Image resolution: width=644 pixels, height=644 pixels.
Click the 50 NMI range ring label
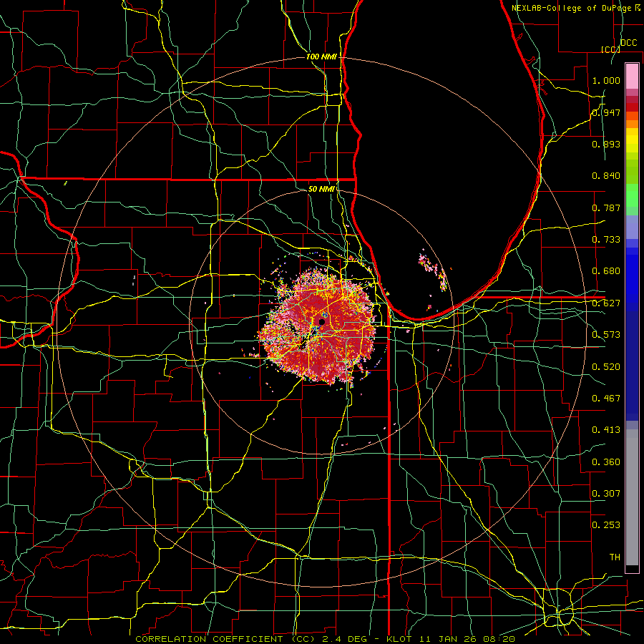tap(321, 189)
